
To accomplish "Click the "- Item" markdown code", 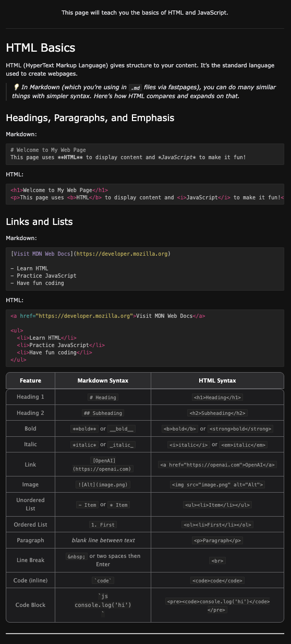I will 87,505.
